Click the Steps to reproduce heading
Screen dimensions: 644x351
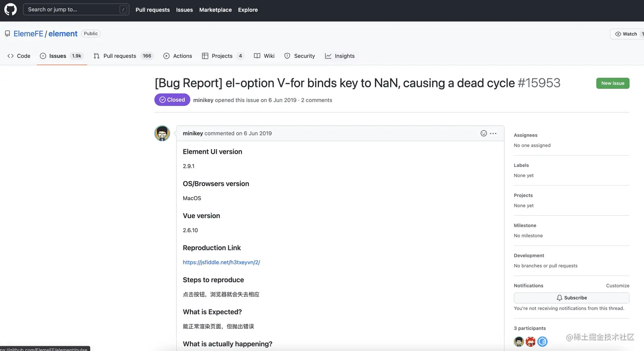pos(213,280)
